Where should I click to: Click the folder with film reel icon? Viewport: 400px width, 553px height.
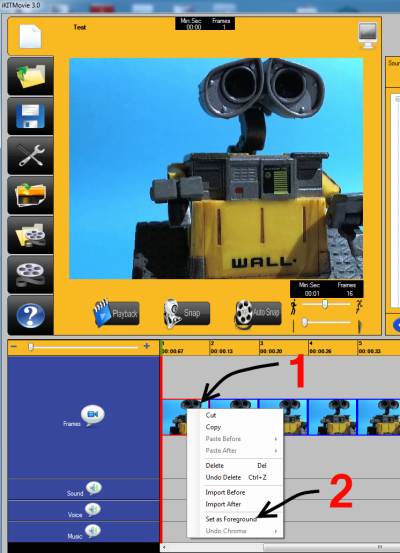(31, 235)
